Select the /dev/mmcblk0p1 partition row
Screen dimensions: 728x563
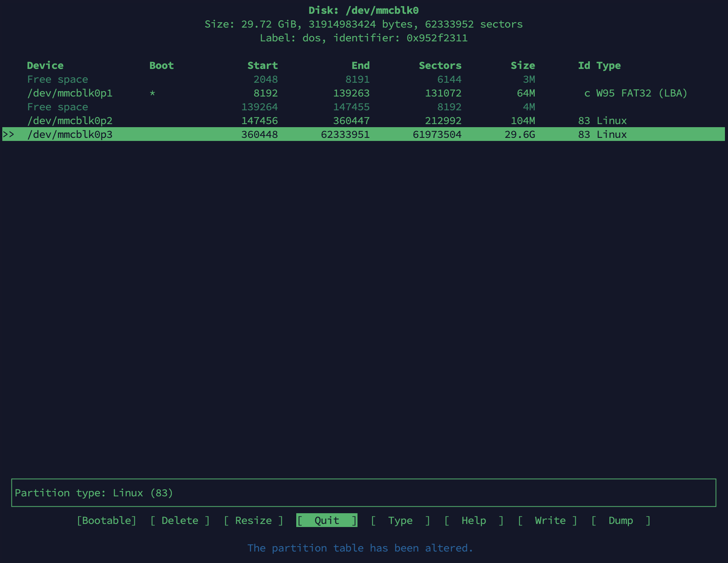pyautogui.click(x=70, y=93)
